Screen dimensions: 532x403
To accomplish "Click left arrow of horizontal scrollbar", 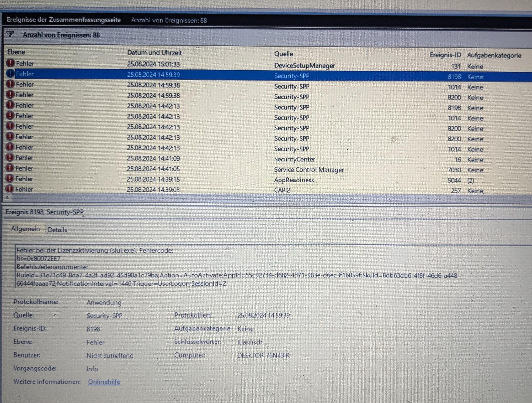I will coord(7,197).
